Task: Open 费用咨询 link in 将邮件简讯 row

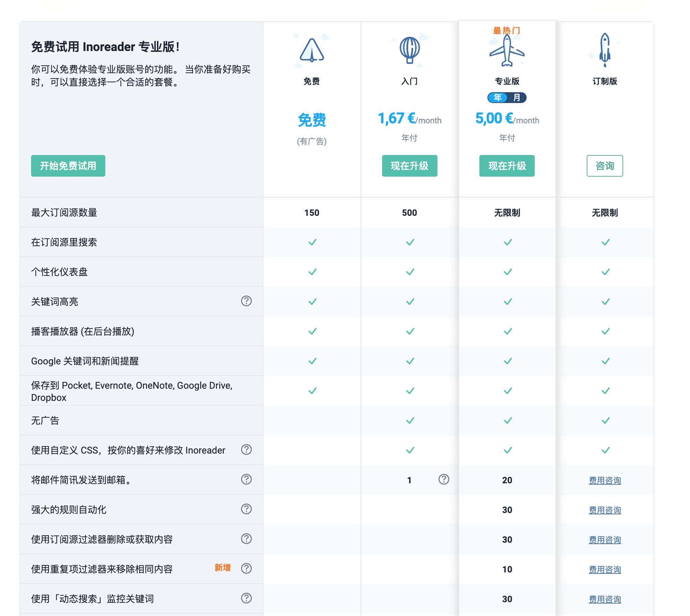Action: 605,480
